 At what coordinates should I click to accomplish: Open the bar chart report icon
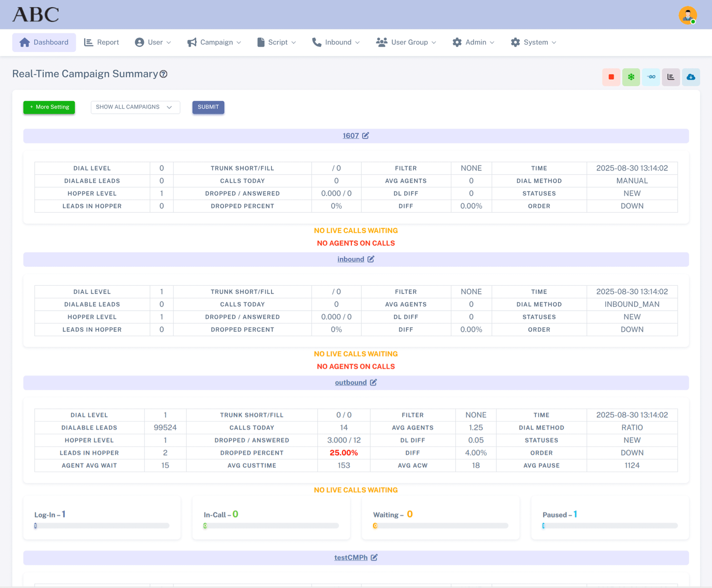[x=671, y=77]
